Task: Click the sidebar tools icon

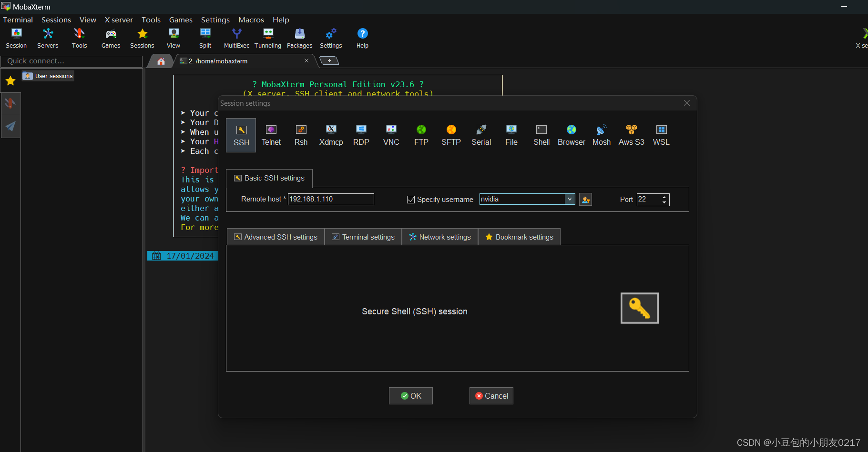Action: (x=10, y=103)
